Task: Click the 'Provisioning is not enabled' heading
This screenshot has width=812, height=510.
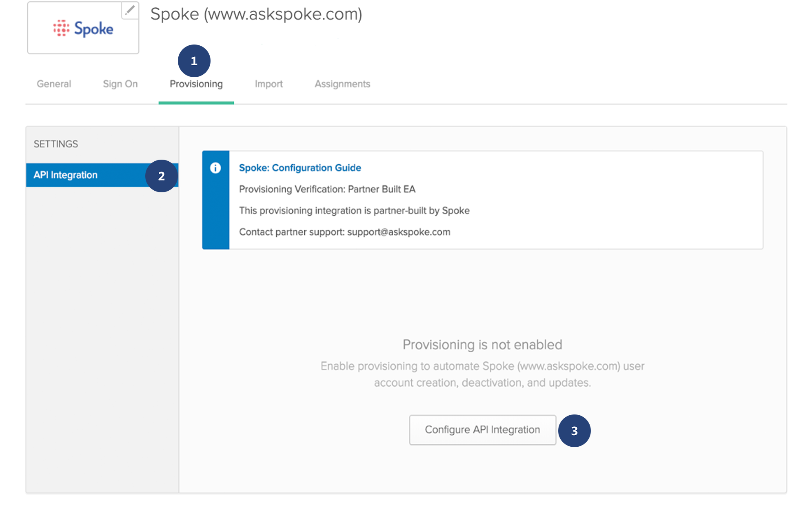Action: point(482,345)
